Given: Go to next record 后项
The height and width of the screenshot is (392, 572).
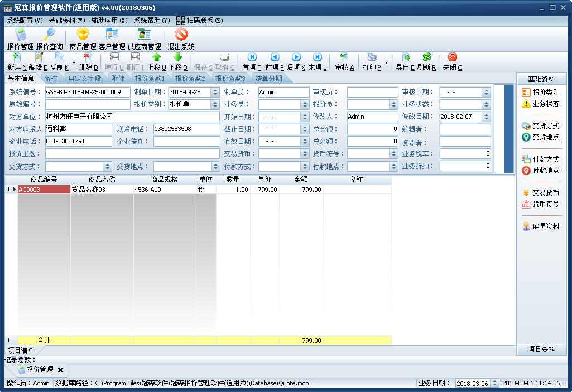Looking at the screenshot, I should coord(296,62).
